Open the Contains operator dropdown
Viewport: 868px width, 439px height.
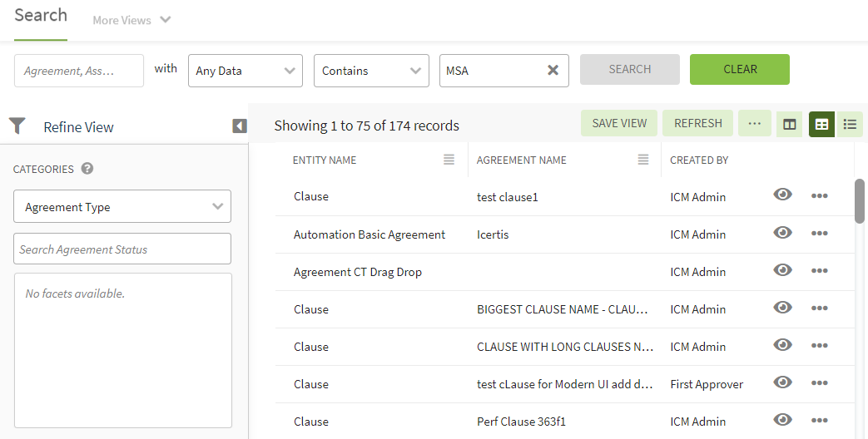click(x=371, y=71)
